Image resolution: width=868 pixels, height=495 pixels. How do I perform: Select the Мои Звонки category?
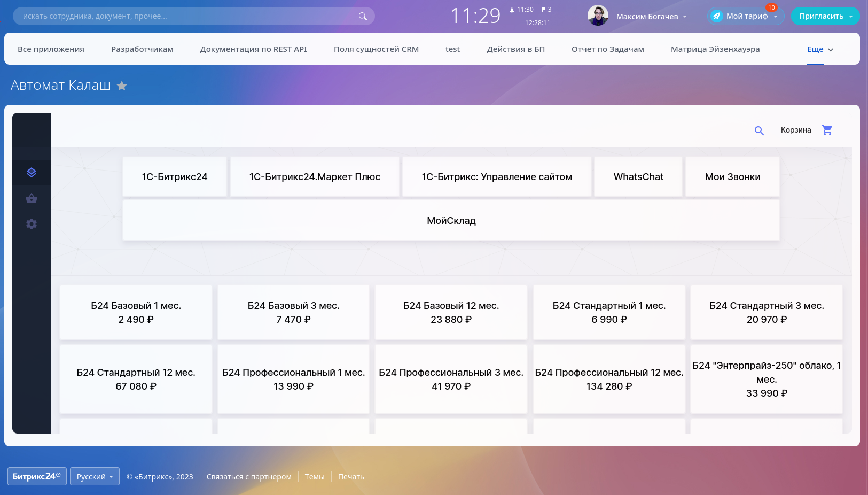tap(732, 177)
